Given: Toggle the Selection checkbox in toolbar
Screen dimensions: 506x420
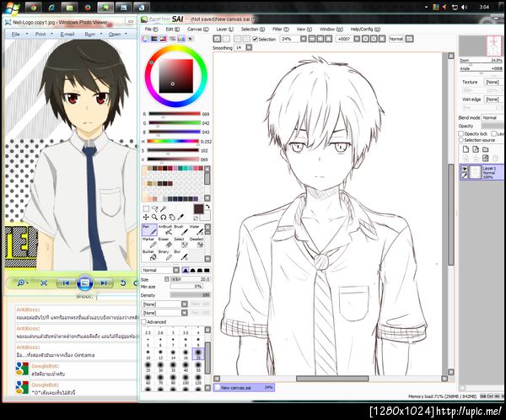Looking at the screenshot, I should [255, 39].
